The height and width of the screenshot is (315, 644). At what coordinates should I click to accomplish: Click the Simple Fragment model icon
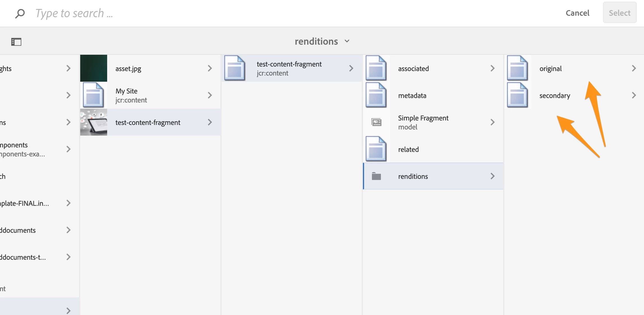tap(376, 122)
